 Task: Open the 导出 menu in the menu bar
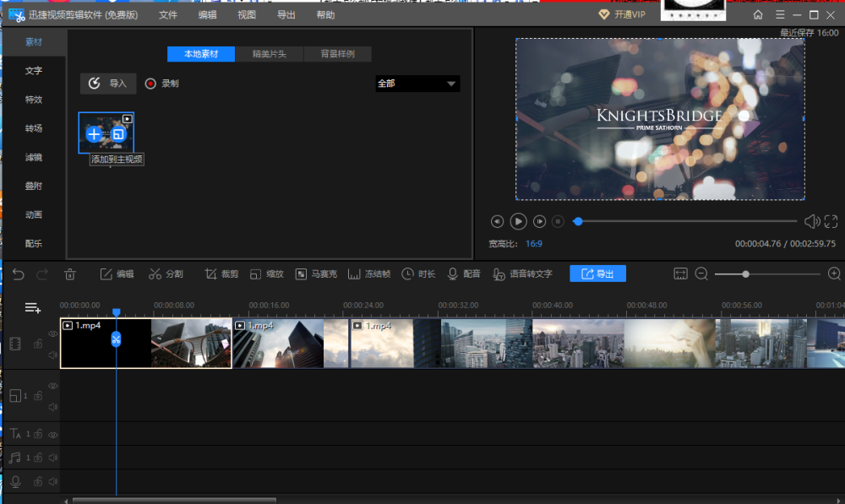(286, 15)
